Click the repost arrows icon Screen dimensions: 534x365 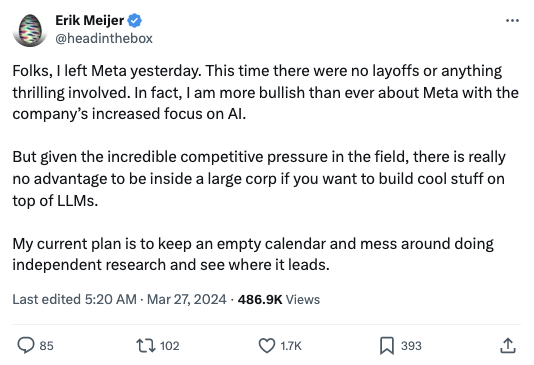146,346
